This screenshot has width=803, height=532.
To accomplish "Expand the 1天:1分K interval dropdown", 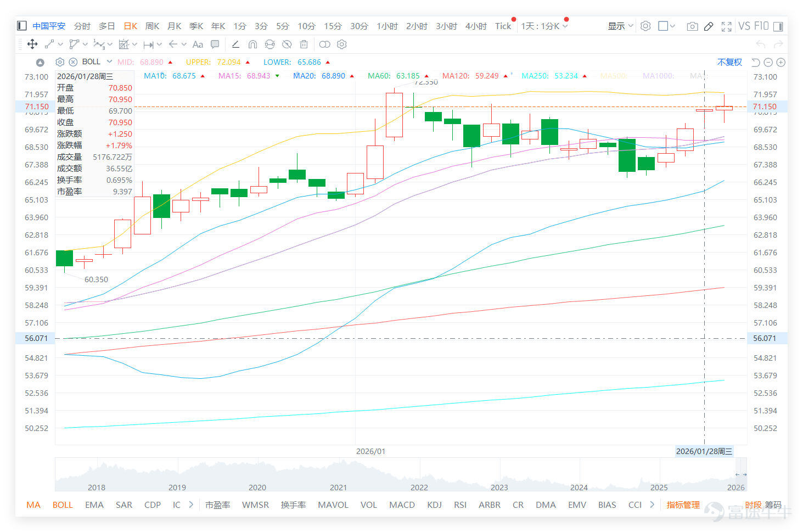I will [x=544, y=26].
